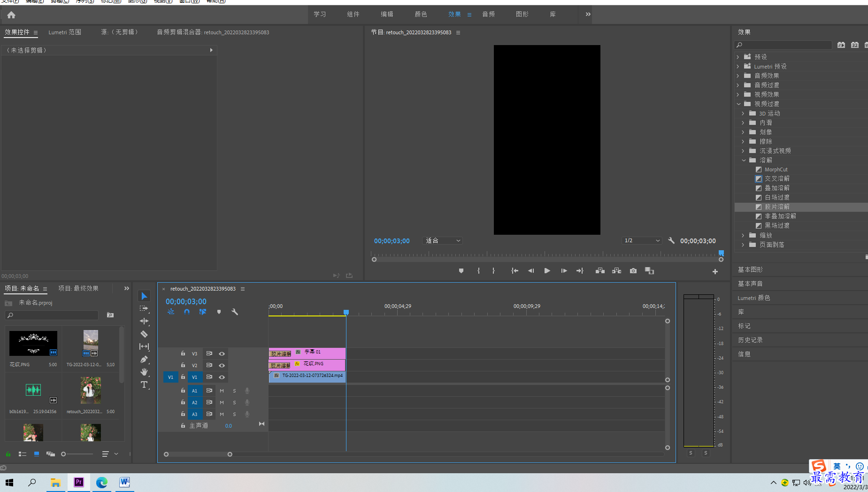Open the Lumetri 范围 panel tab
The height and width of the screenshot is (492, 868).
pyautogui.click(x=65, y=32)
